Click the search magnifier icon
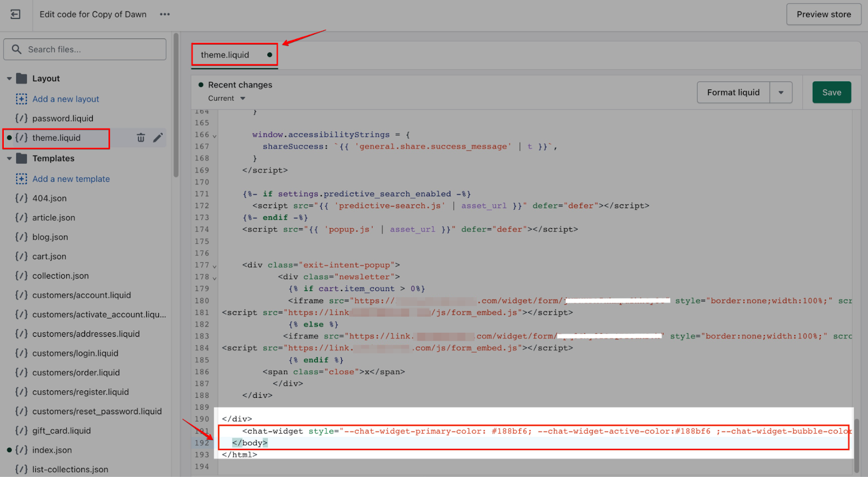The image size is (868, 477). coord(17,49)
